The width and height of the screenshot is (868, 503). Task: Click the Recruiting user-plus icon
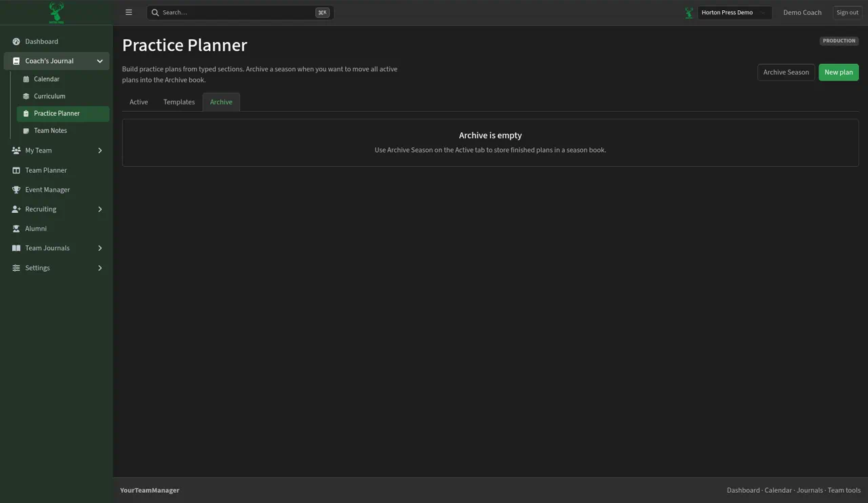coord(16,209)
